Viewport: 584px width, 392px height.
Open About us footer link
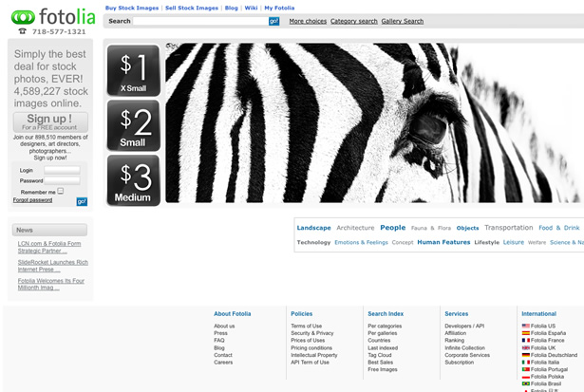pyautogui.click(x=224, y=326)
